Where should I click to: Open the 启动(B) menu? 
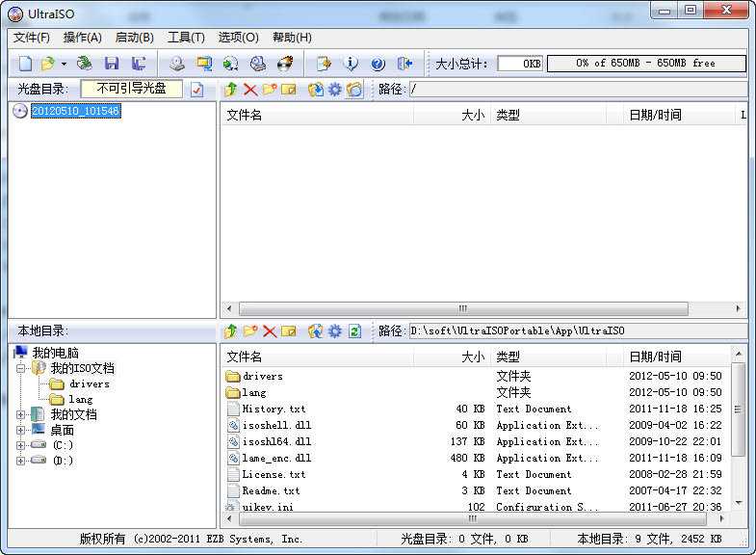coord(134,38)
